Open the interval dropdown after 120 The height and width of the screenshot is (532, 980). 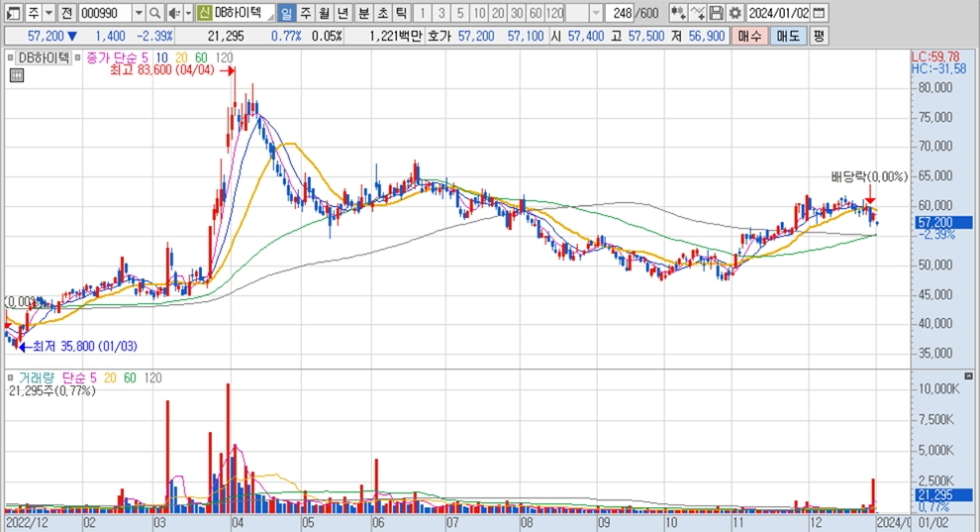tap(596, 13)
